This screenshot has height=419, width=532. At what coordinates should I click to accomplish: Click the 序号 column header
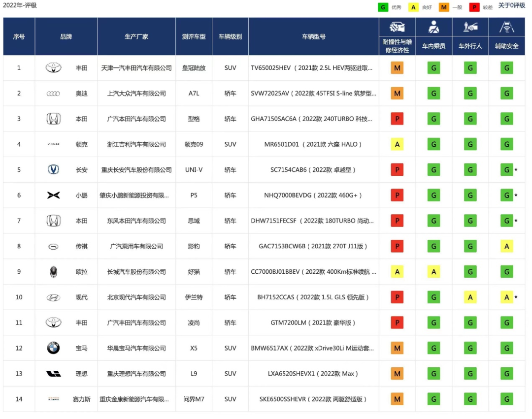click(19, 36)
